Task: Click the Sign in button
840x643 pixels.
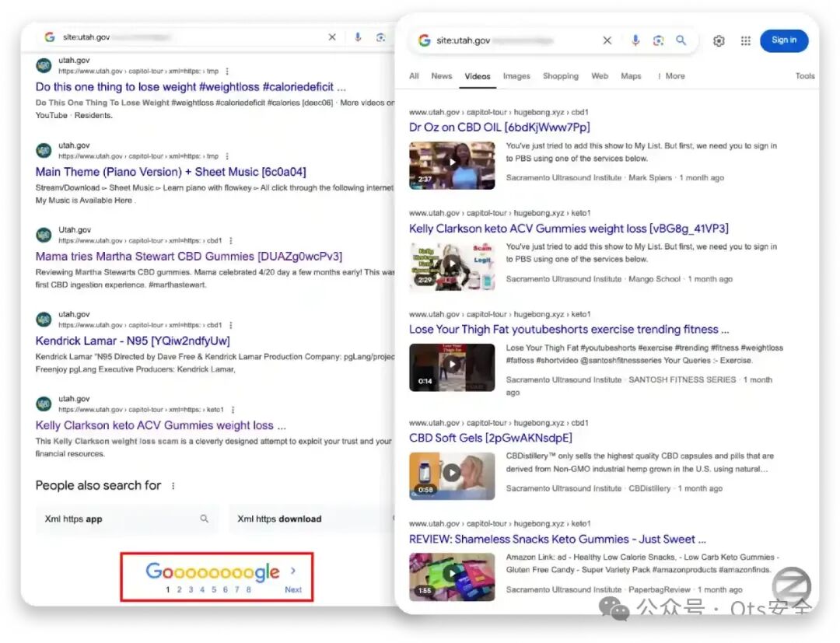Action: (784, 40)
